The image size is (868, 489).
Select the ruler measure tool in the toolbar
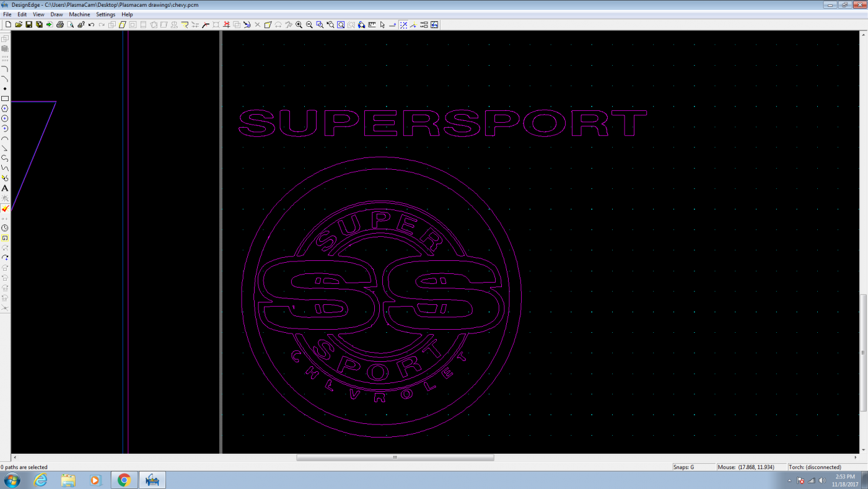(372, 25)
